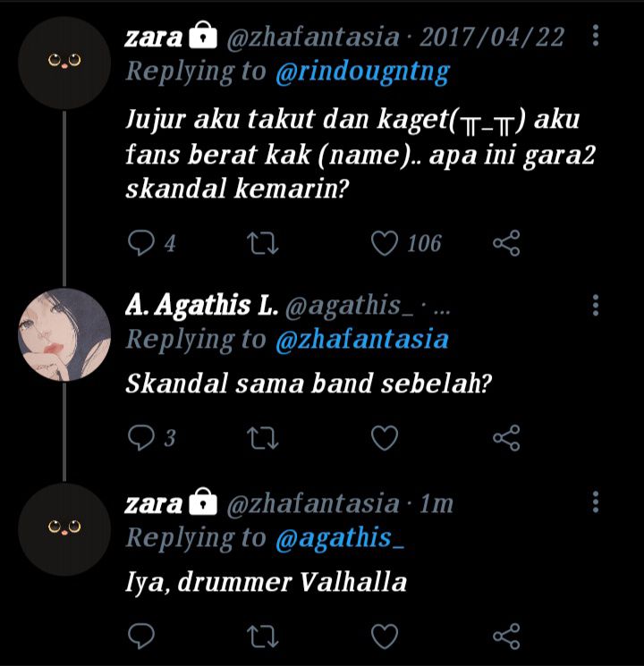
Task: Retweet zara's first tweet
Action: 263,243
